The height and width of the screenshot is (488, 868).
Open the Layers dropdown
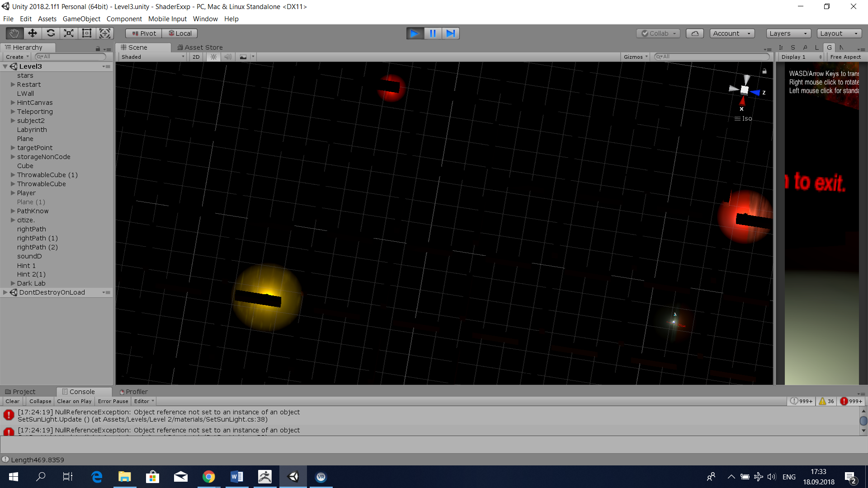pyautogui.click(x=788, y=33)
